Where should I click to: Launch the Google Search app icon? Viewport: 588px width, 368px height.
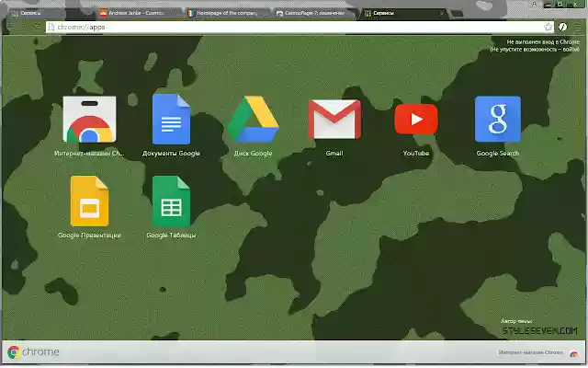tap(498, 119)
